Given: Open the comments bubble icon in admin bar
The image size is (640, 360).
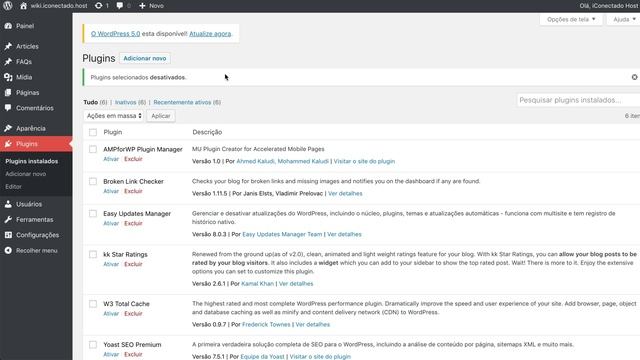Looking at the screenshot, I should click(x=120, y=6).
